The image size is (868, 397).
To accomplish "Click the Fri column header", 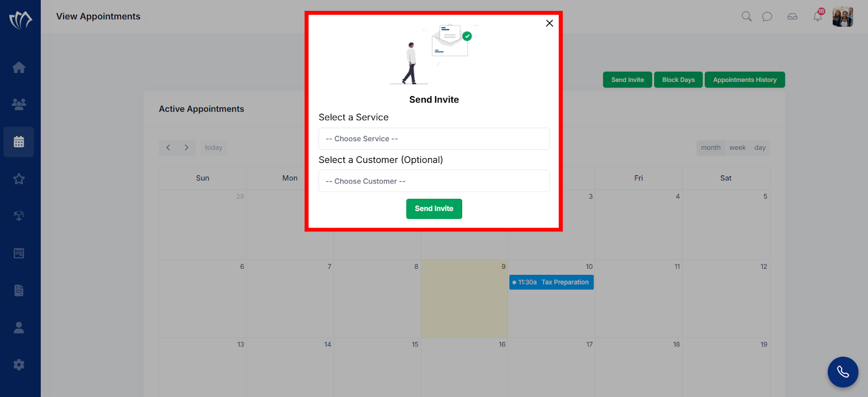I will pyautogui.click(x=639, y=178).
